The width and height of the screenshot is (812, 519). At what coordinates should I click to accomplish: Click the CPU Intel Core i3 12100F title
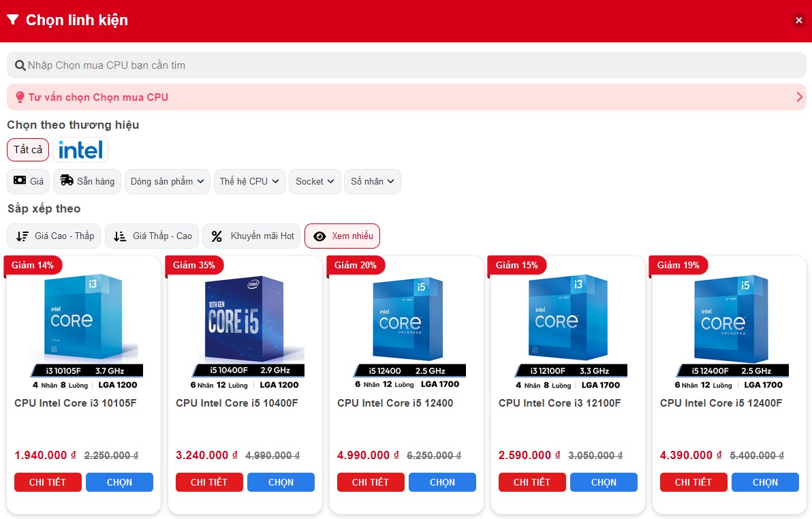560,403
